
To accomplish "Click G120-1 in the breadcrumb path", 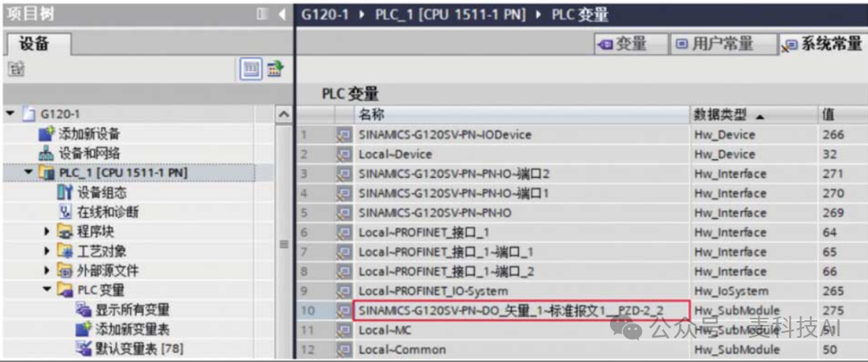I will (325, 14).
